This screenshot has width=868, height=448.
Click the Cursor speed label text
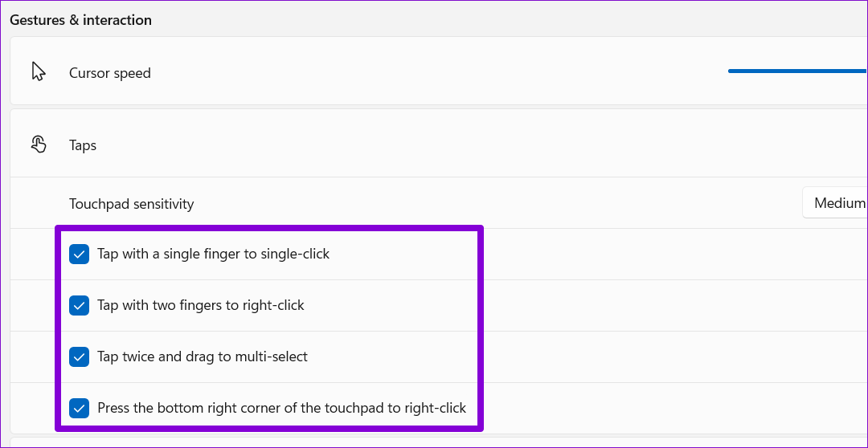110,73
